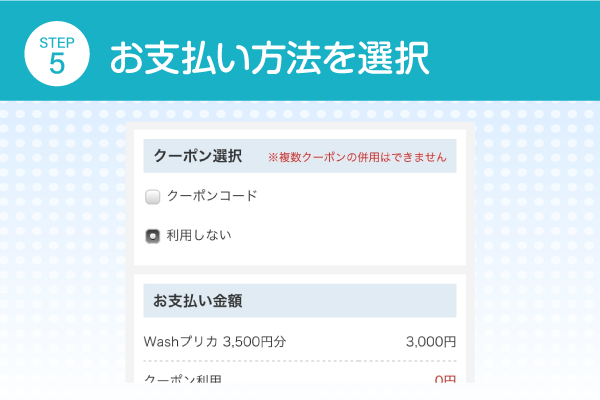Screen dimensions: 600x400
Task: Click the red 0円 coupon amount
Action: [445, 380]
